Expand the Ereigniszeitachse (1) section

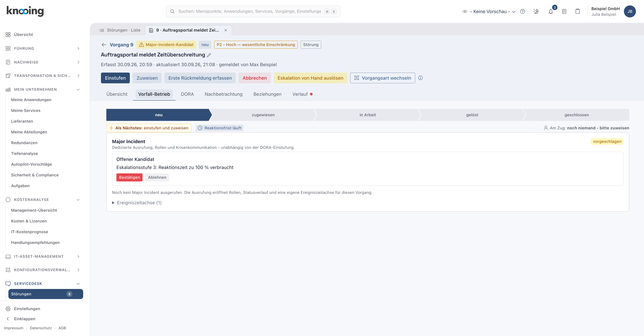tap(137, 203)
